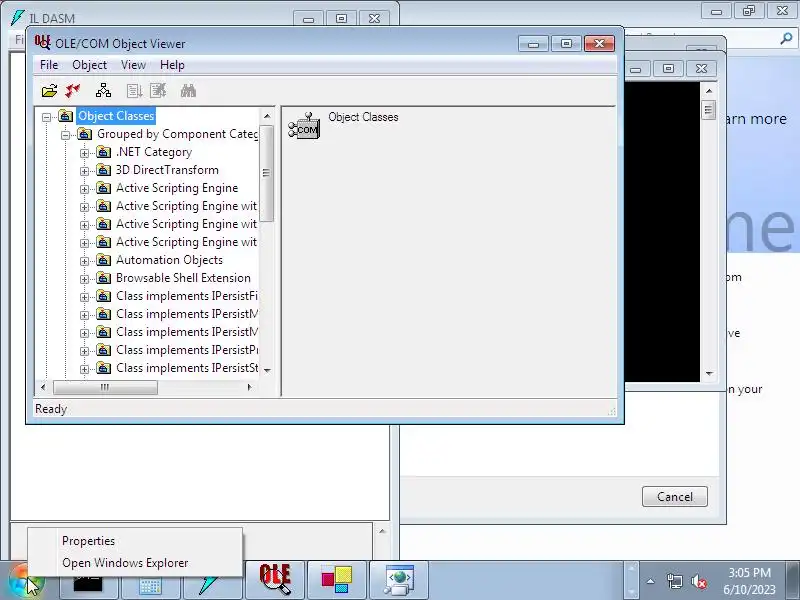The image size is (800, 600).
Task: Open the View menu
Action: point(133,65)
